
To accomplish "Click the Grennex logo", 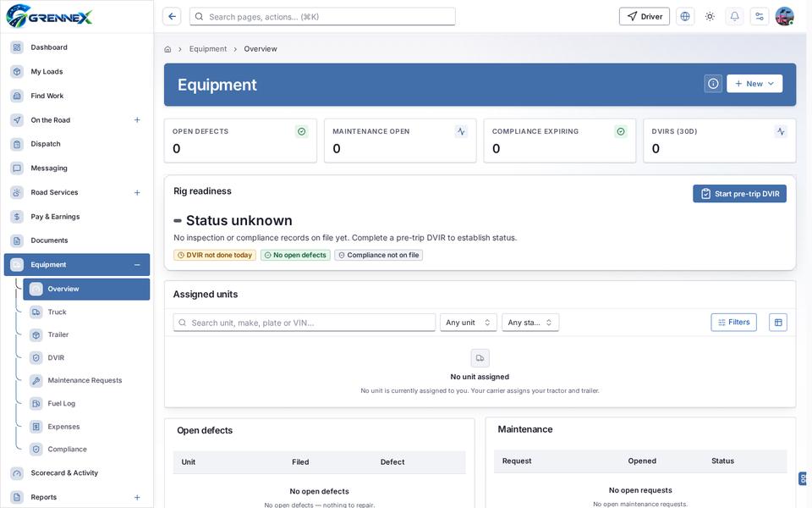I will tap(49, 16).
